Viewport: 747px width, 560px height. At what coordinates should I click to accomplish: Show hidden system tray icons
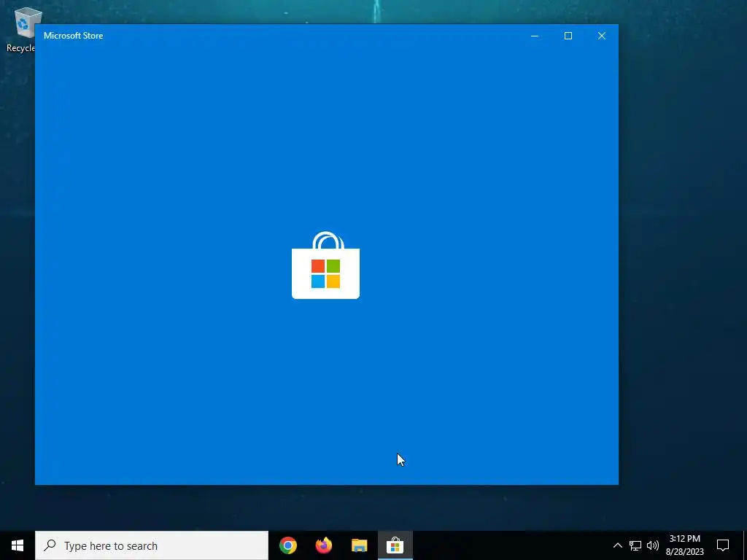617,545
